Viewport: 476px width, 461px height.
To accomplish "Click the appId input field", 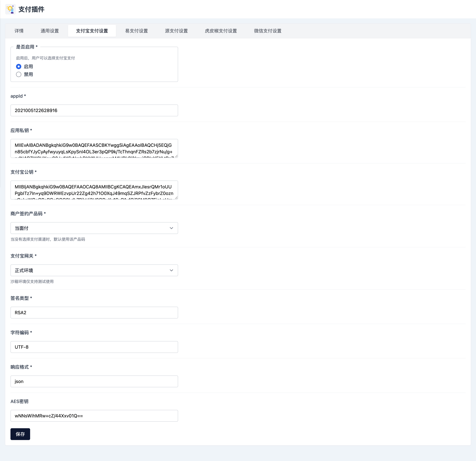I will 94,110.
